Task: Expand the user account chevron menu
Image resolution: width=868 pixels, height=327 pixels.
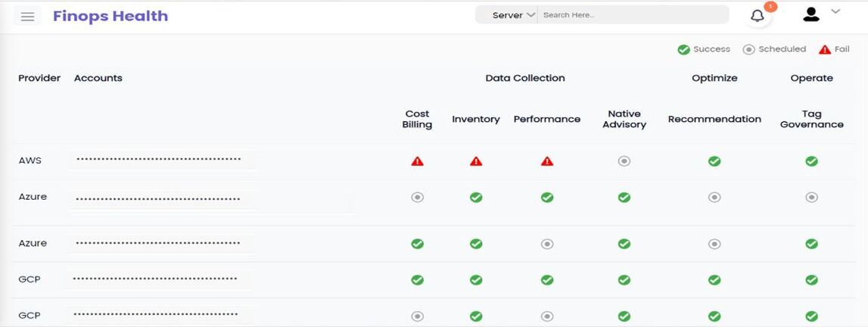Action: pyautogui.click(x=835, y=11)
